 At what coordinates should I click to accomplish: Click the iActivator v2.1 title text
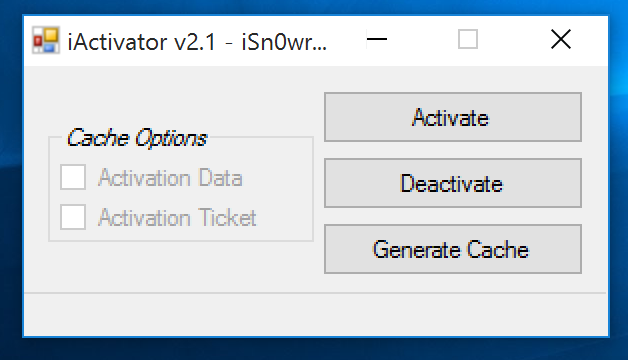coord(197,42)
